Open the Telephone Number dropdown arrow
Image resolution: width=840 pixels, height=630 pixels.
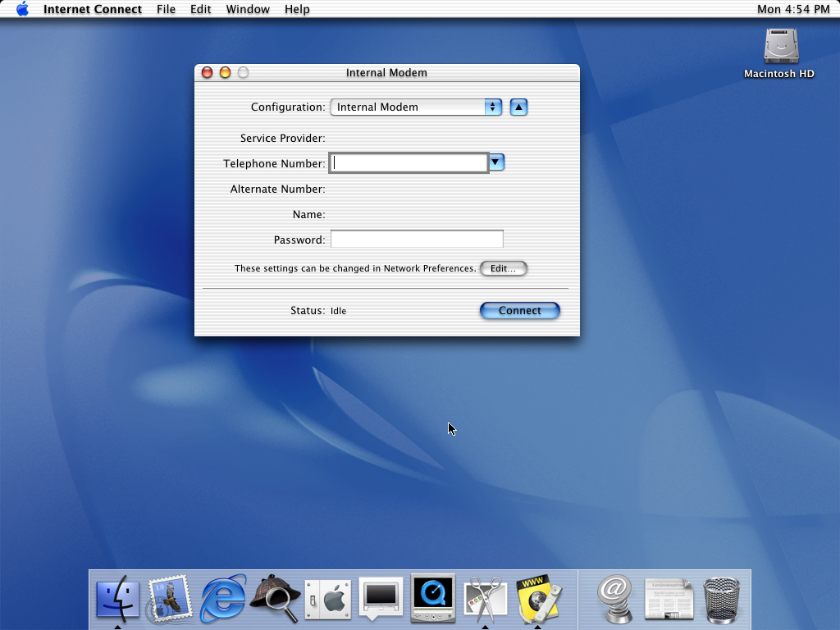coord(496,162)
